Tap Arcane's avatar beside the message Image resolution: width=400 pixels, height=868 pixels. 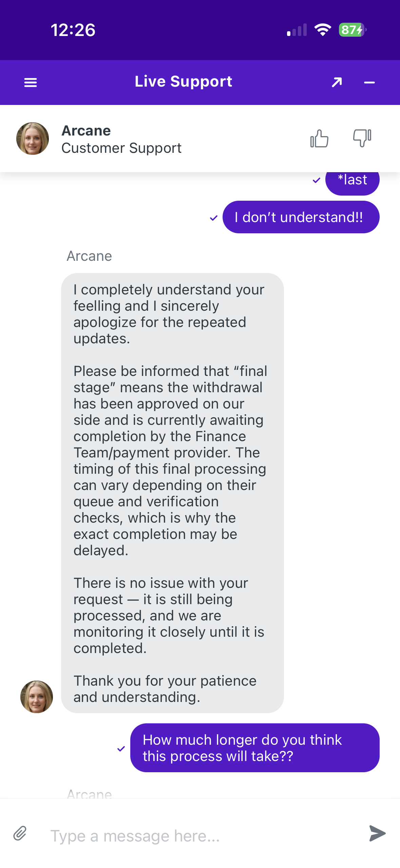[x=37, y=697]
